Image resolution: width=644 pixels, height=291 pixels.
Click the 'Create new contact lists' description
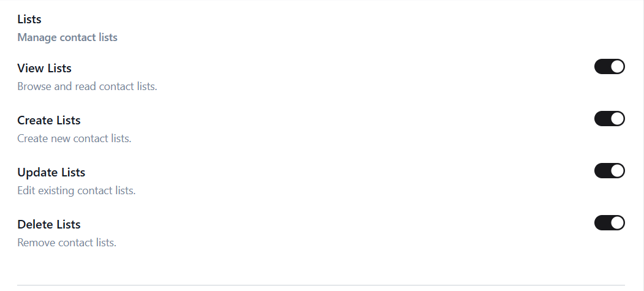click(x=74, y=138)
